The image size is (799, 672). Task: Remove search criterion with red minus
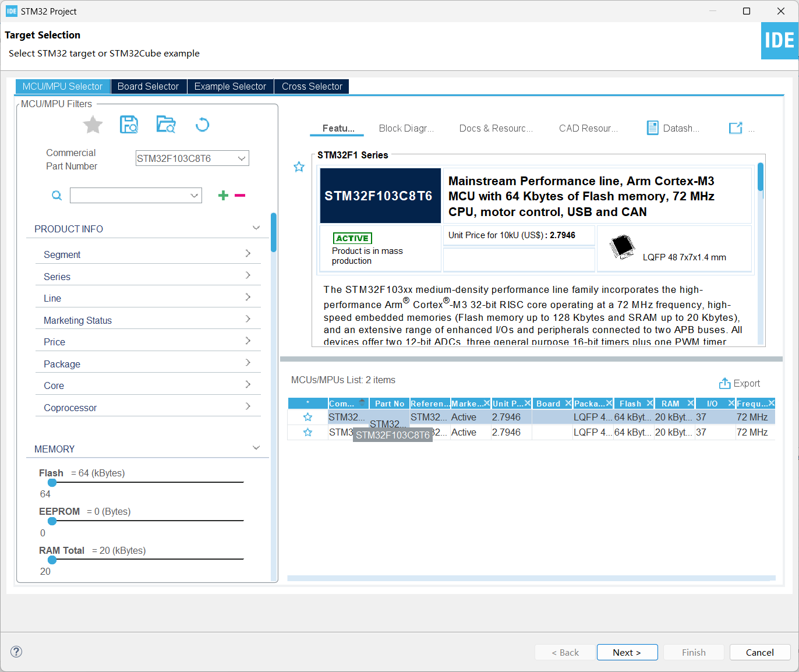(x=240, y=196)
